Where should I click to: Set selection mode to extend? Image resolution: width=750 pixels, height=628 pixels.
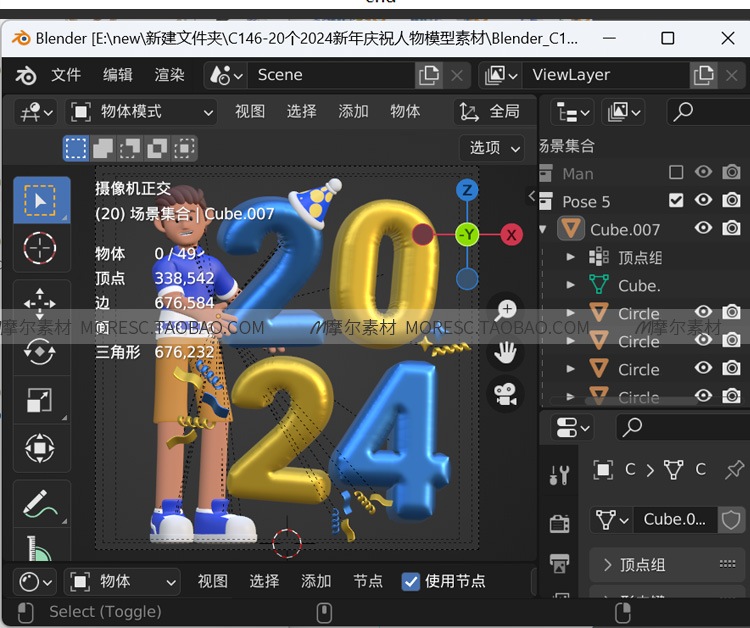point(103,148)
